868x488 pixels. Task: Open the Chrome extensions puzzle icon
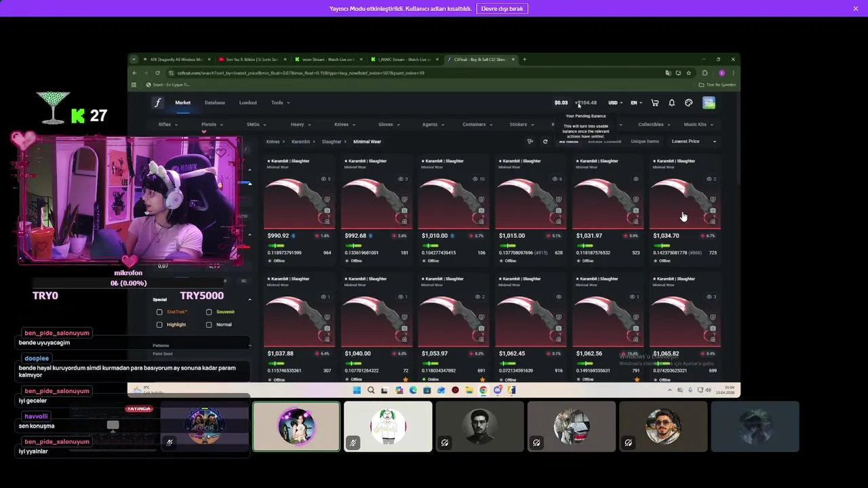705,73
